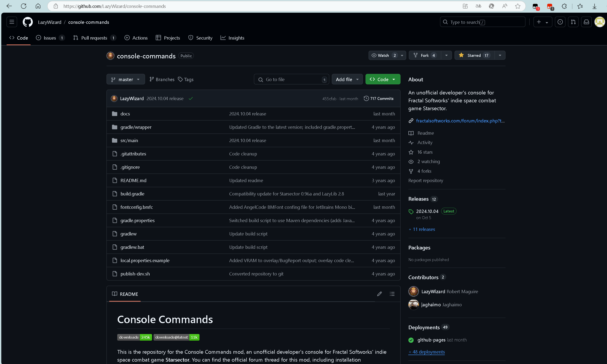607x364 pixels.
Task: Click the edit README pencil icon
Action: 379,294
